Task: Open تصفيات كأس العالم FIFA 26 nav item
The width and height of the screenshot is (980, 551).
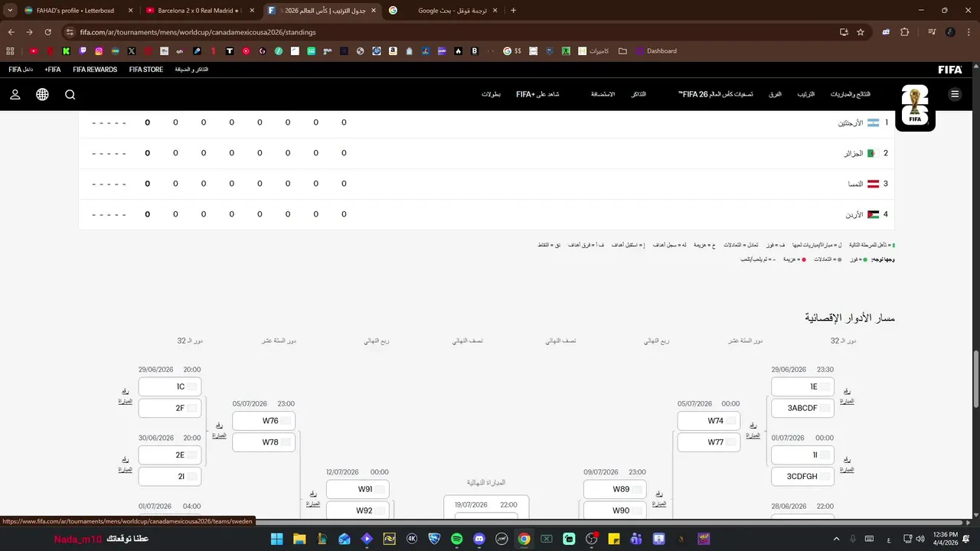Action: pos(715,94)
